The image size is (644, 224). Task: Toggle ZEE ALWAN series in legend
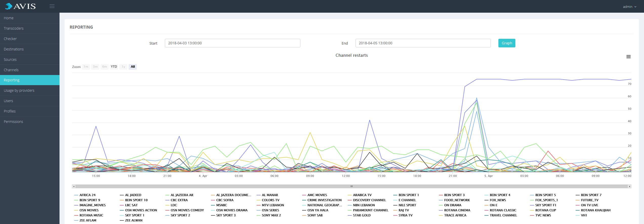[133, 220]
